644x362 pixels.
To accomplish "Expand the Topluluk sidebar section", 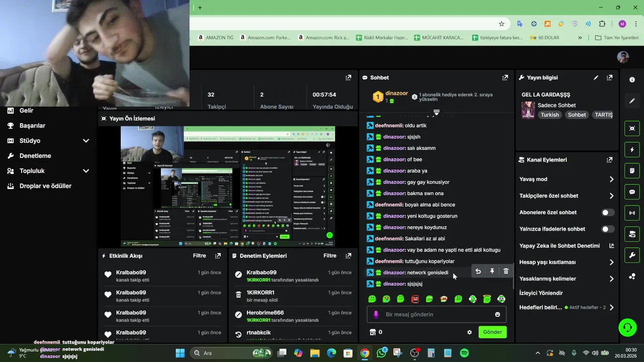I will tap(86, 171).
